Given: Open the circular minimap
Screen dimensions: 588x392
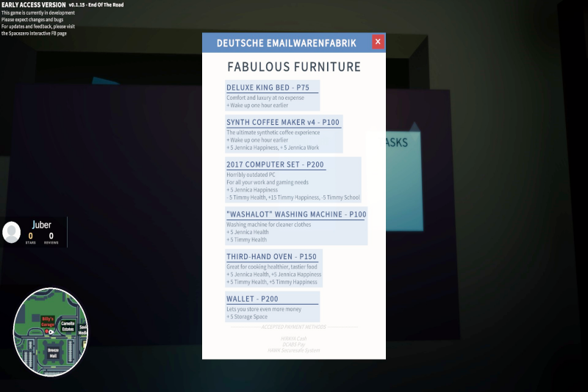Looking at the screenshot, I should [x=51, y=332].
